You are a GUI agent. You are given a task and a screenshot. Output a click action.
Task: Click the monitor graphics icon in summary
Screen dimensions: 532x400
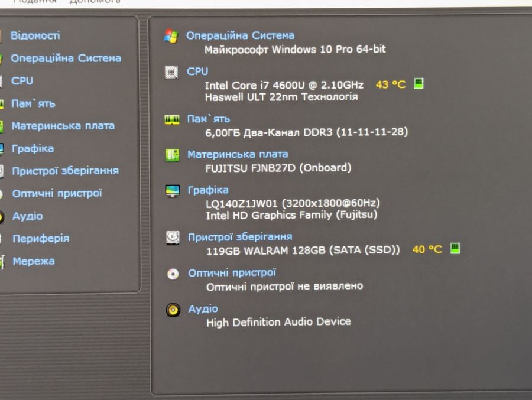click(x=173, y=191)
